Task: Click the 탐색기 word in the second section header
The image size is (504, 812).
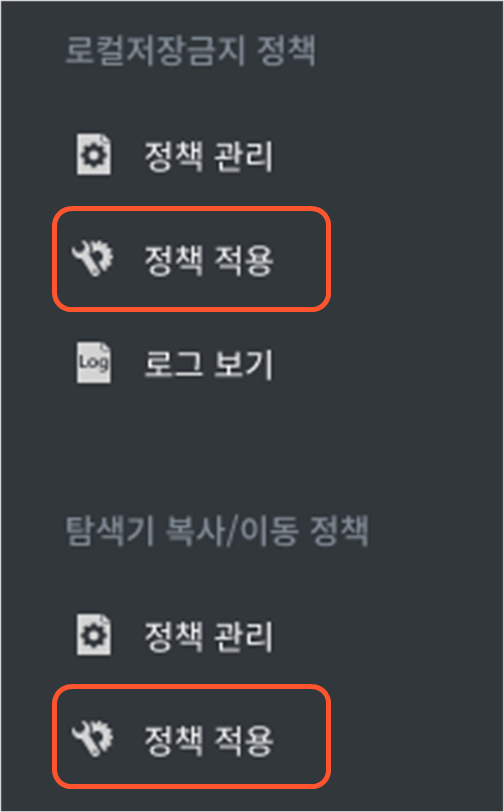Action: (110, 531)
